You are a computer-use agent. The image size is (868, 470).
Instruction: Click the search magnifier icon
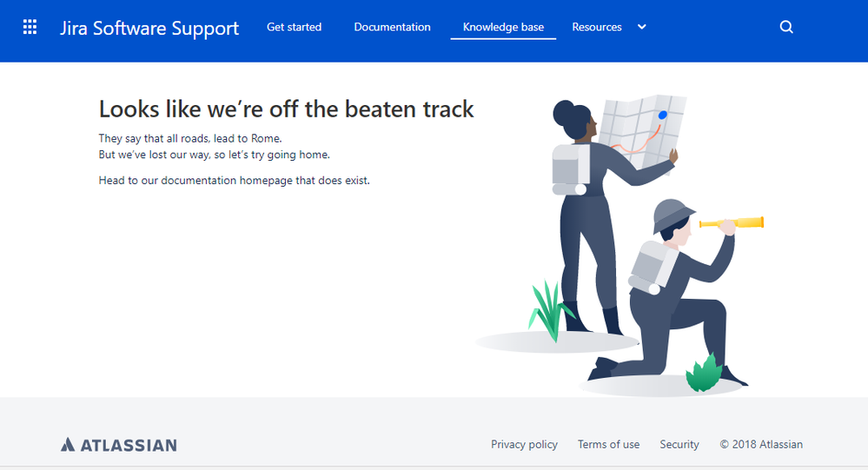(x=786, y=27)
